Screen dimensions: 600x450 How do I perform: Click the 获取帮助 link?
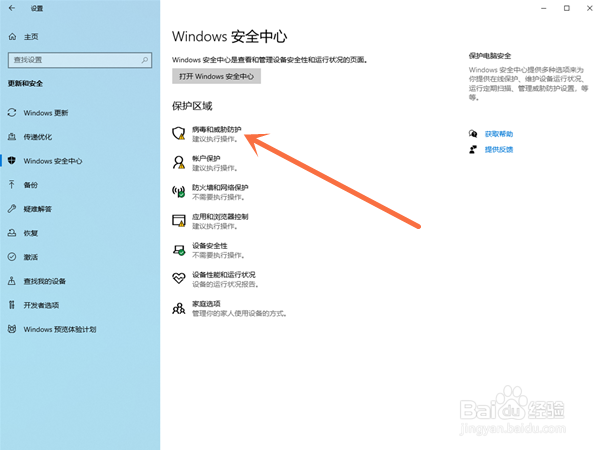pos(499,134)
